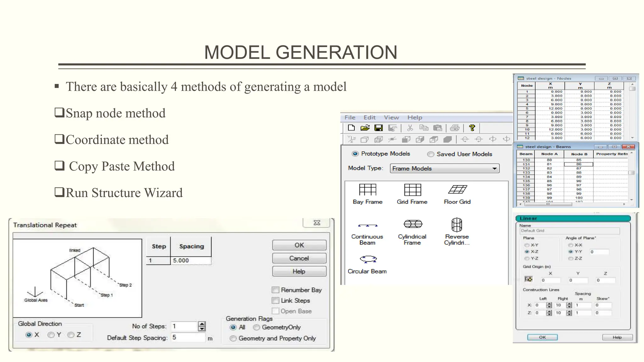The height and width of the screenshot is (362, 644).
Task: Increase No of Steps using spinner
Action: (x=202, y=324)
